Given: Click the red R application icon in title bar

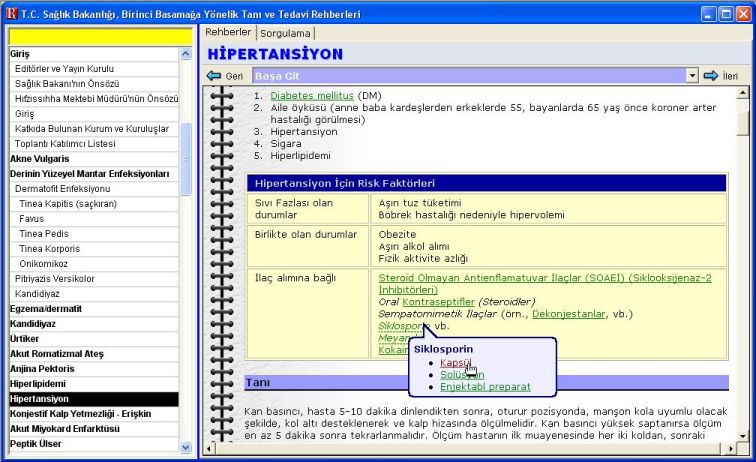Looking at the screenshot, I should tap(10, 13).
